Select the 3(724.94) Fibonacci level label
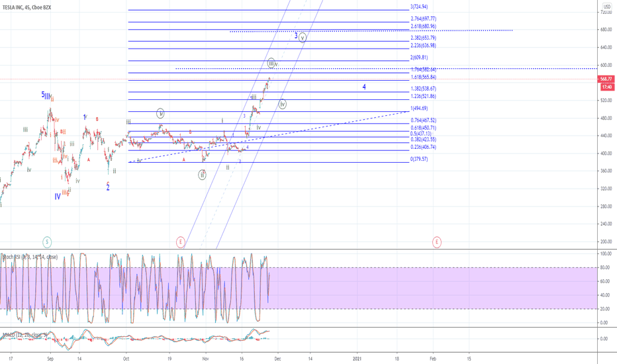The height and width of the screenshot is (364, 617). click(418, 7)
